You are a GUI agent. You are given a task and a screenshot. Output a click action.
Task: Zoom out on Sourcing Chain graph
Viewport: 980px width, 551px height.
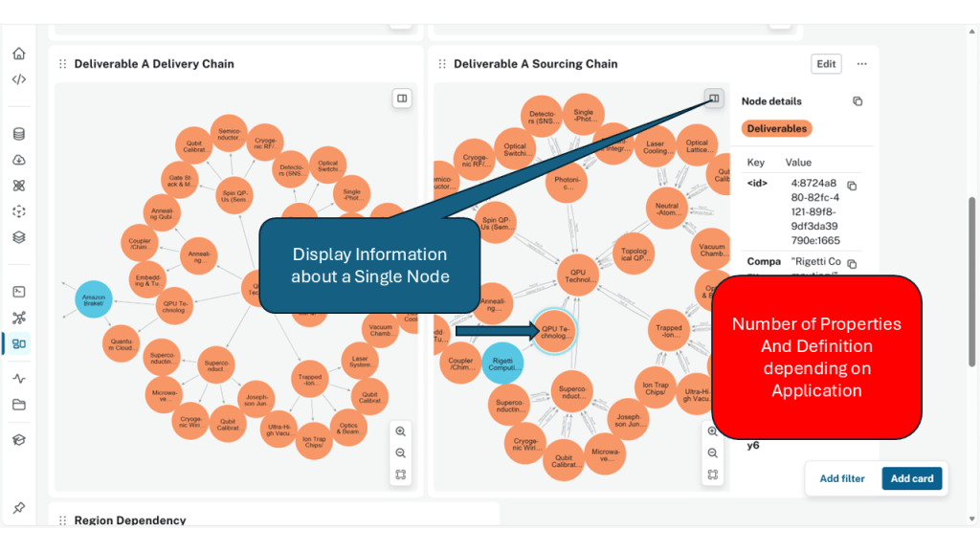[712, 453]
